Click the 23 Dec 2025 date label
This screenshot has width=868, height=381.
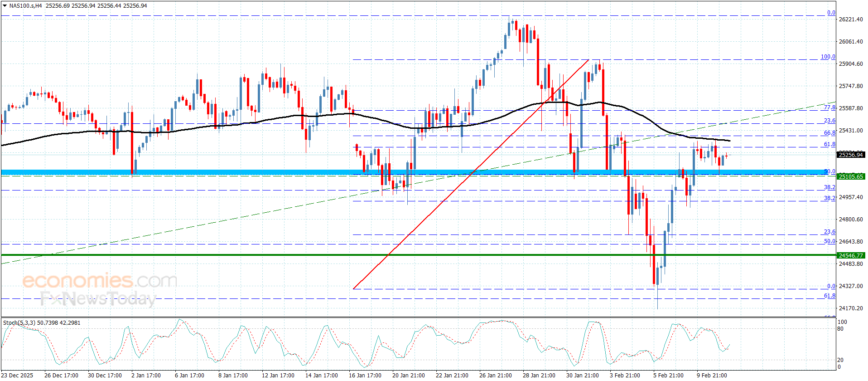[x=17, y=376]
